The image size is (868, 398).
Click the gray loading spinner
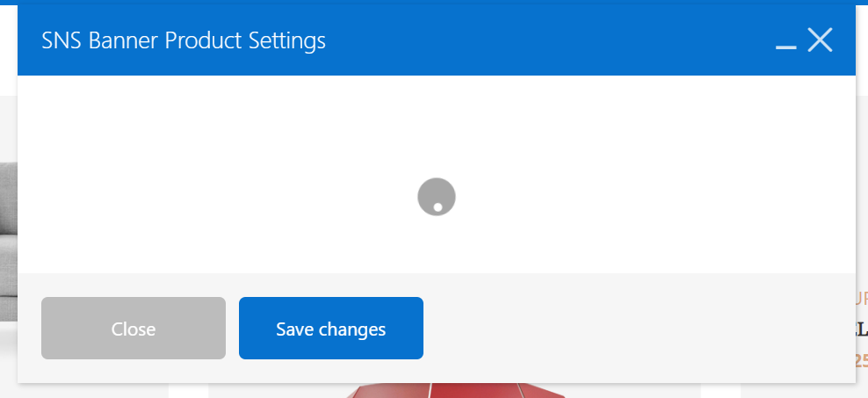(437, 197)
